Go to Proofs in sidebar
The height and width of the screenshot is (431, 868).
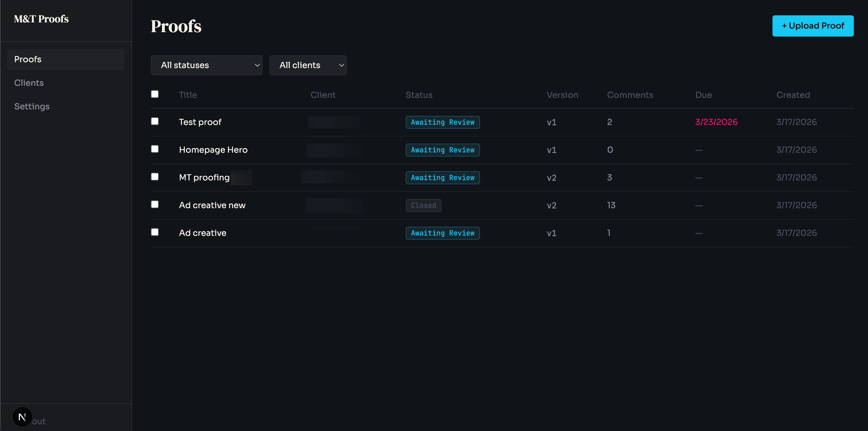(66, 59)
